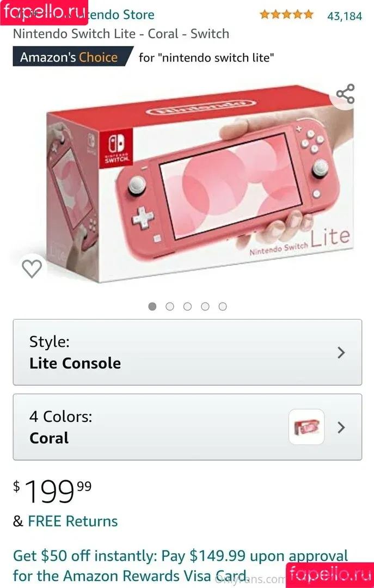Expand the Style: Lite Console selector

pos(188,352)
